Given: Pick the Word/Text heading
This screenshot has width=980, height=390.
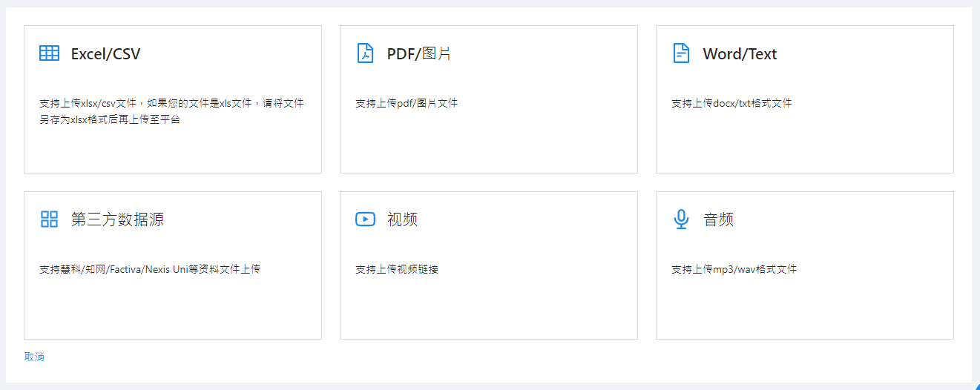Looking at the screenshot, I should click(x=740, y=54).
